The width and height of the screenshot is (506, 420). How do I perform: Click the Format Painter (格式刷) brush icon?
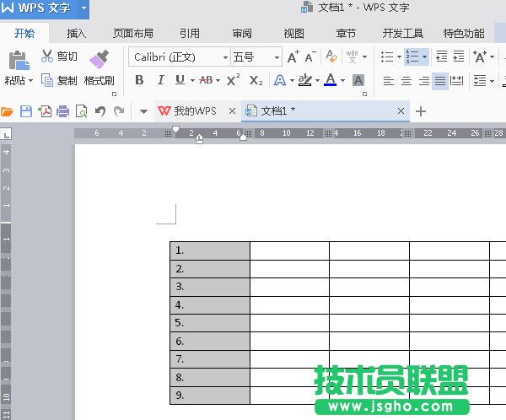100,59
